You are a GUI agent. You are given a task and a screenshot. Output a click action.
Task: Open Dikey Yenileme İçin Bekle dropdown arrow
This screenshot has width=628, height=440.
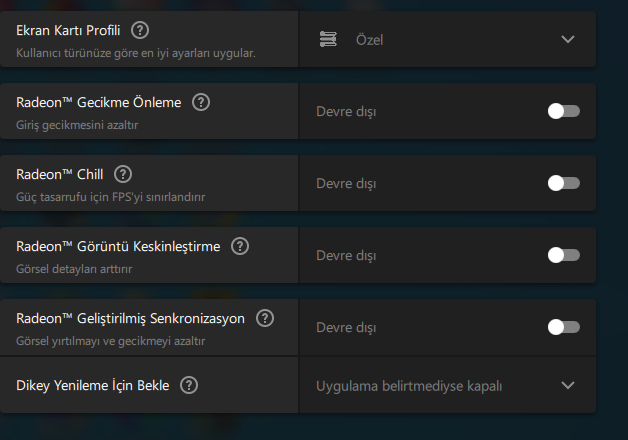[568, 385]
